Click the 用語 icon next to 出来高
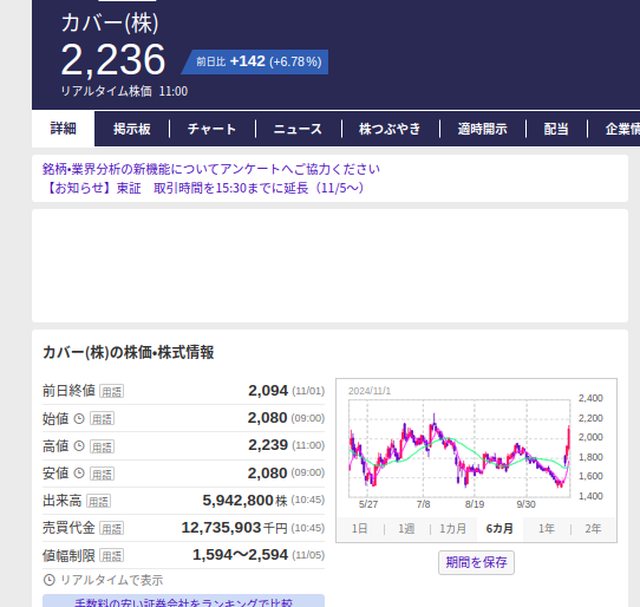The image size is (640, 607). pos(97,500)
